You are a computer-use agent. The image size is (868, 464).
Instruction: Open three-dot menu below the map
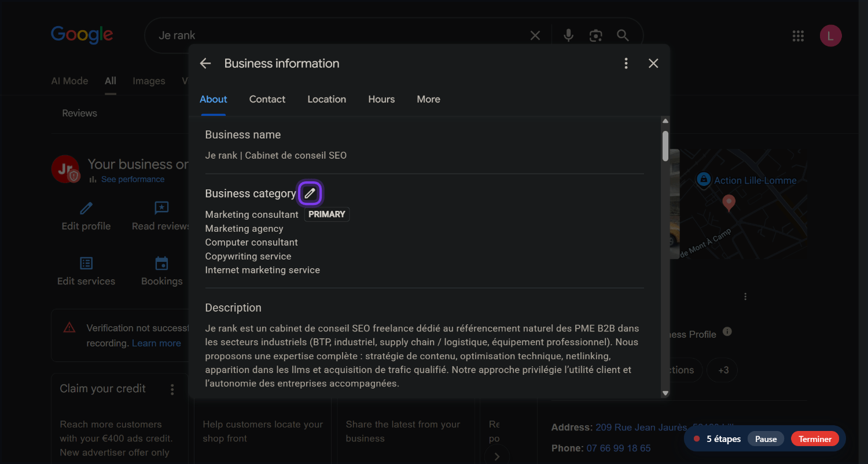745,297
